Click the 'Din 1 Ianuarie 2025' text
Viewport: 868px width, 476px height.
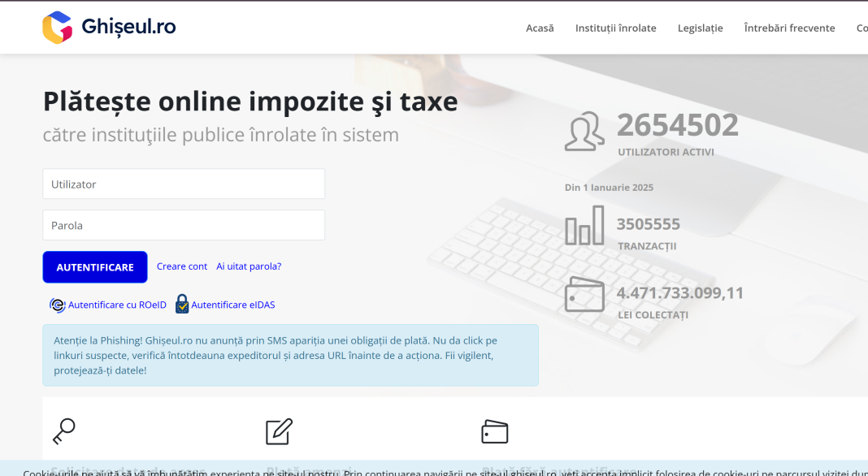(609, 188)
